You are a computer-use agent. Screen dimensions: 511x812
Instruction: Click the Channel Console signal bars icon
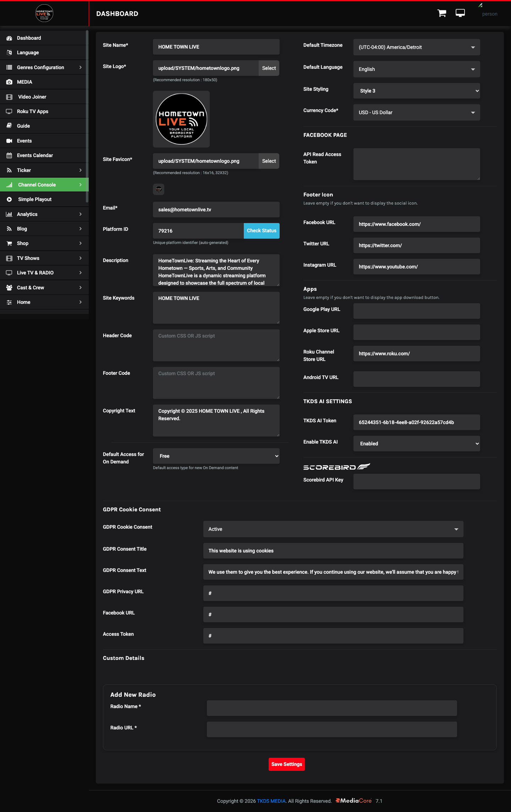coord(9,185)
